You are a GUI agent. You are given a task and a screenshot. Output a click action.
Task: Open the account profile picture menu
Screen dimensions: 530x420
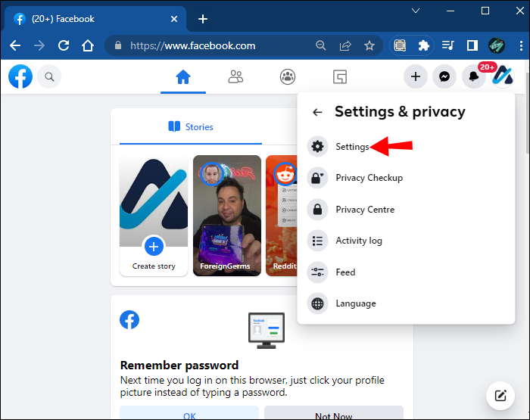pyautogui.click(x=503, y=76)
